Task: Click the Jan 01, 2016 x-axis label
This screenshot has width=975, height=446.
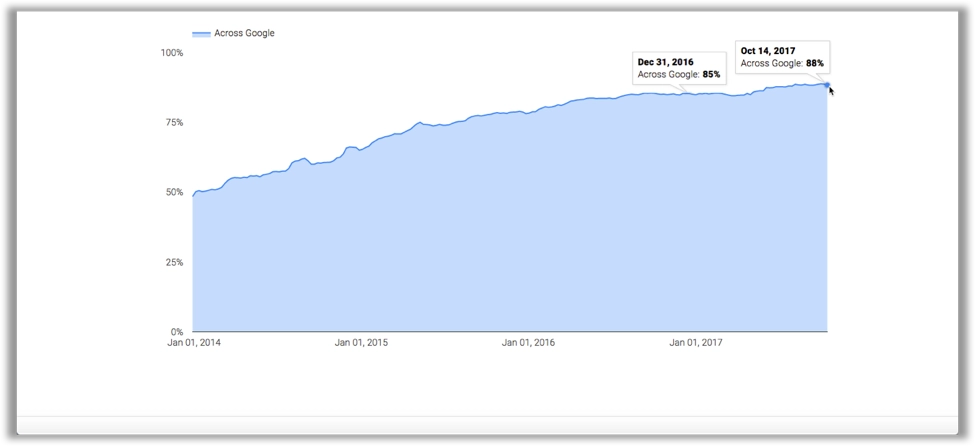Action: [528, 343]
